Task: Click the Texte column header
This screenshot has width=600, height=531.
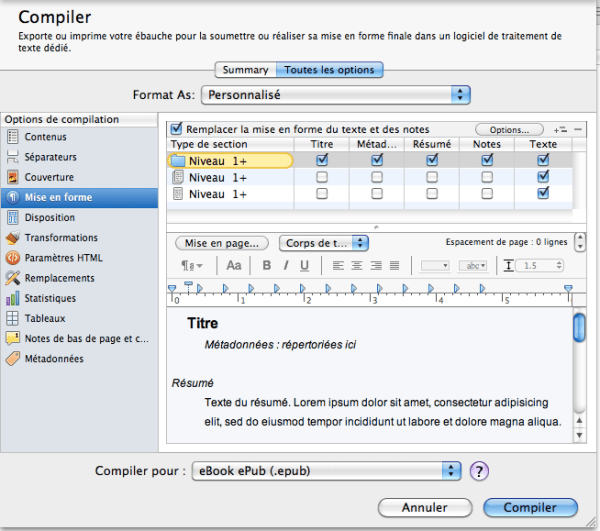Action: tap(543, 144)
